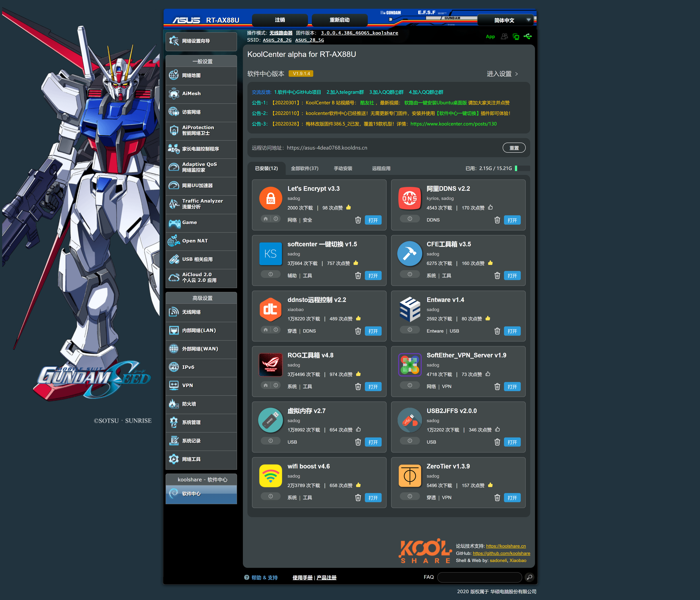Click the trash icon for Let's Encrypt
This screenshot has width=700, height=600.
click(358, 220)
